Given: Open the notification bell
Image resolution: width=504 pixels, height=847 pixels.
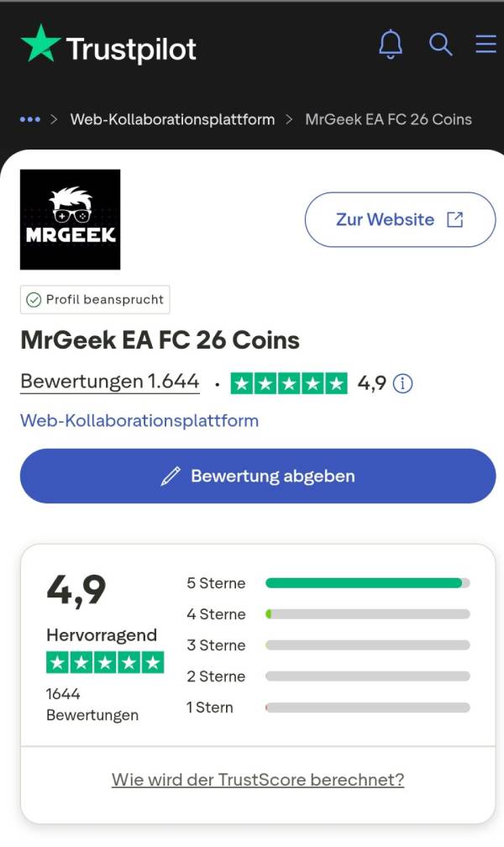Looking at the screenshot, I should pos(390,45).
